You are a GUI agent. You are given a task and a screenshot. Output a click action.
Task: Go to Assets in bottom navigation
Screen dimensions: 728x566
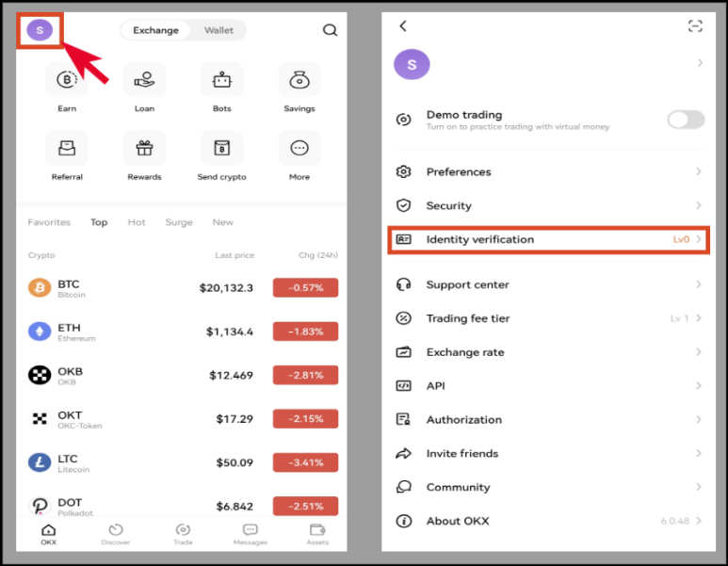pos(317,534)
